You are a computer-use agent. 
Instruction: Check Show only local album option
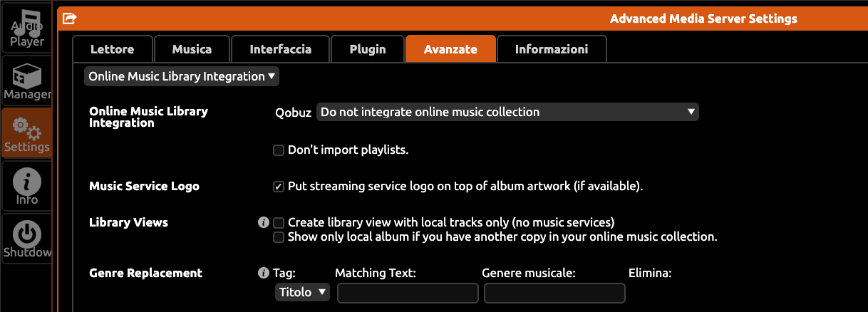tap(279, 237)
